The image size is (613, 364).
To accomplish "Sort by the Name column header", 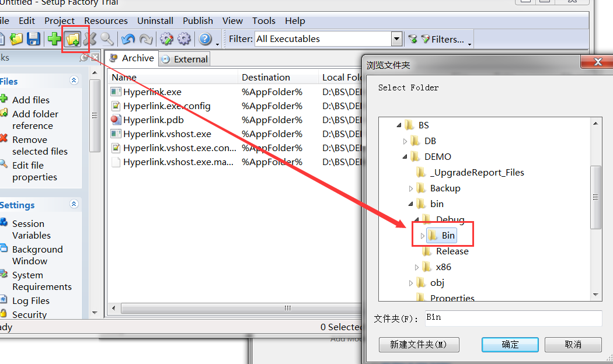I will tap(173, 78).
